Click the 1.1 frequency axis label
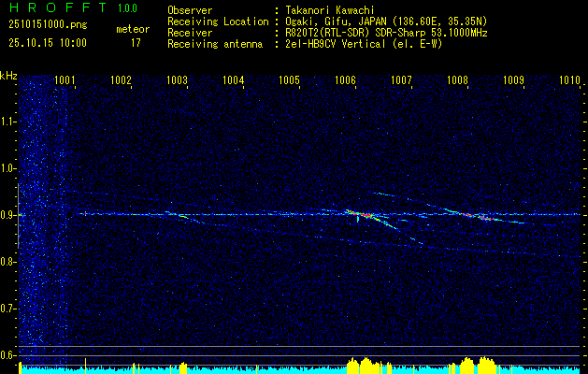 [7, 122]
